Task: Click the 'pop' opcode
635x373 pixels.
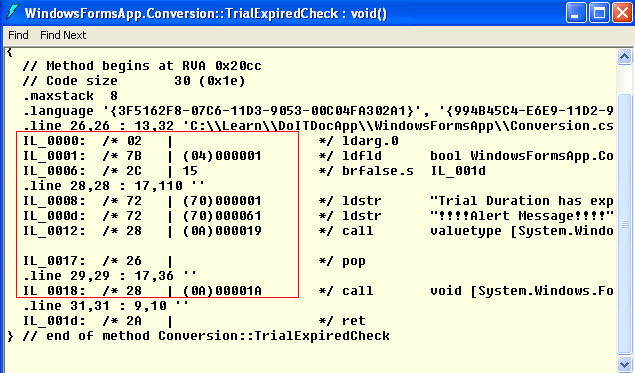Action: click(x=354, y=261)
